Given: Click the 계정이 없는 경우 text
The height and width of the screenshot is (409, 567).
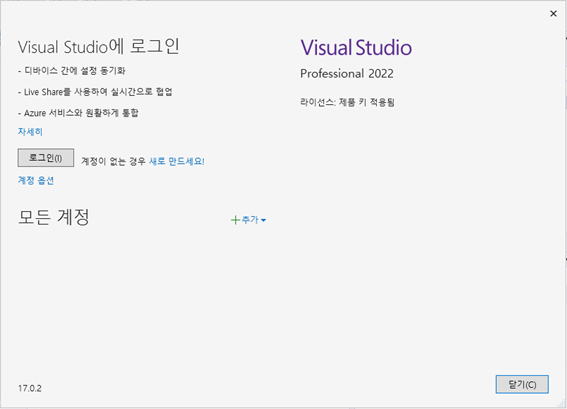Looking at the screenshot, I should 113,161.
